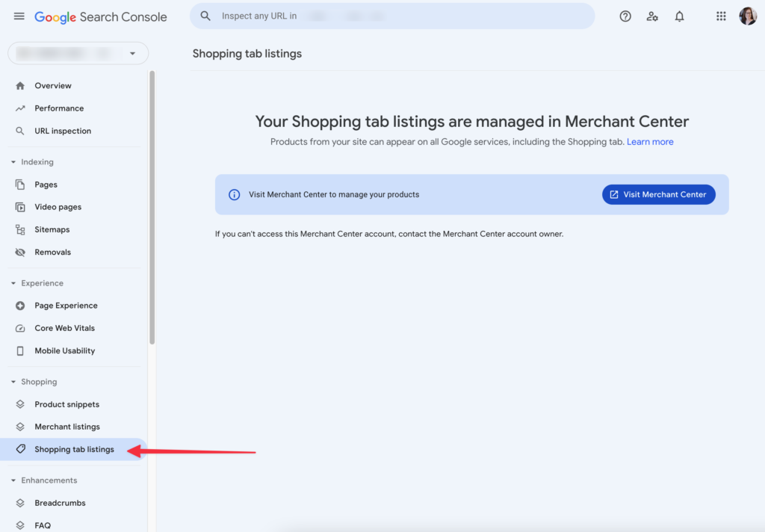The image size is (765, 532).
Task: Click the Breadcrumbs layers icon
Action: 20,503
